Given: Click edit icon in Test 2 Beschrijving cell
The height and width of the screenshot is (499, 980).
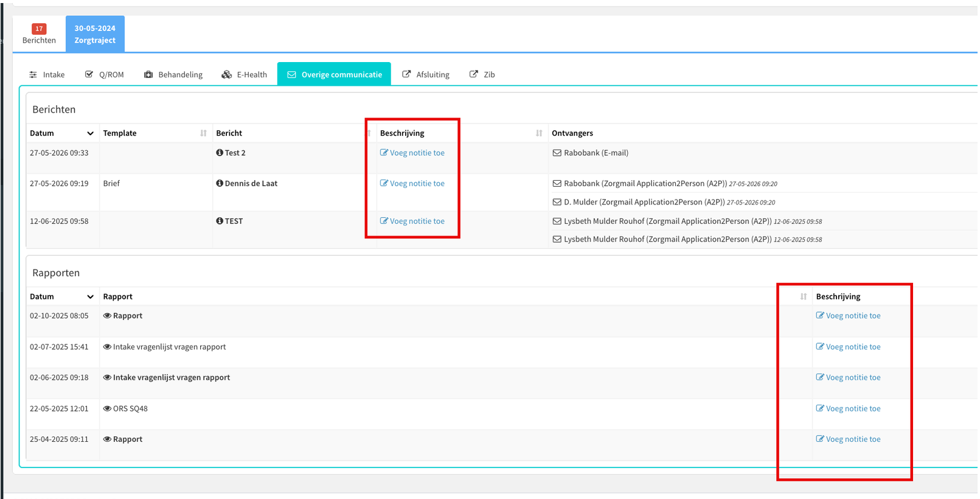Looking at the screenshot, I should point(384,153).
